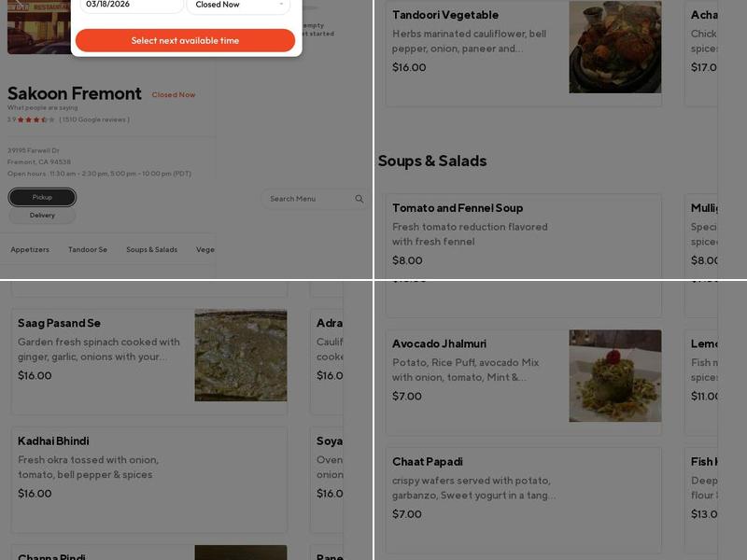Switch to Delivery order option

(42, 216)
